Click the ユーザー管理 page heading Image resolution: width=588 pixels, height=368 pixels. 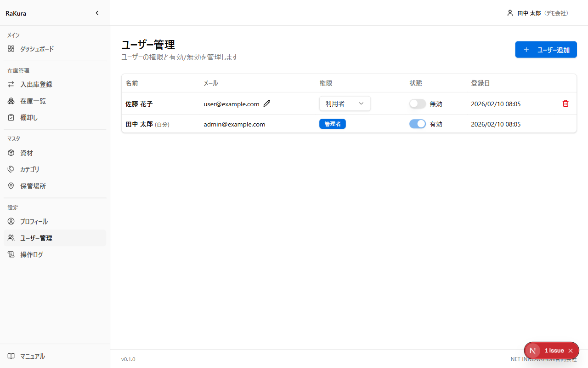(x=148, y=45)
